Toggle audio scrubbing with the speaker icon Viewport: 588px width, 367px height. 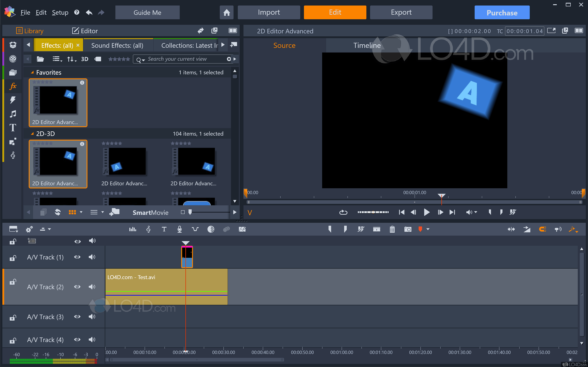coord(558,229)
